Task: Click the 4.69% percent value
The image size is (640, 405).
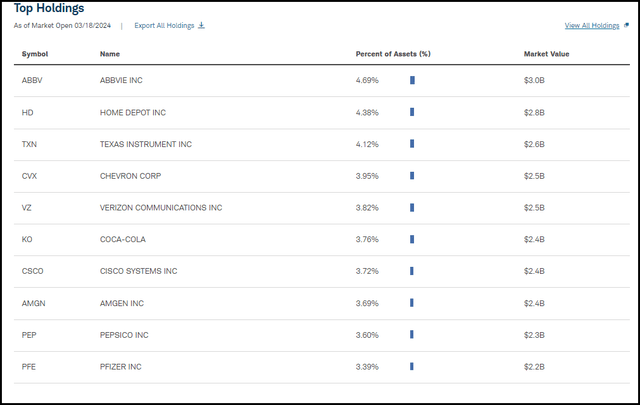Action: [367, 80]
